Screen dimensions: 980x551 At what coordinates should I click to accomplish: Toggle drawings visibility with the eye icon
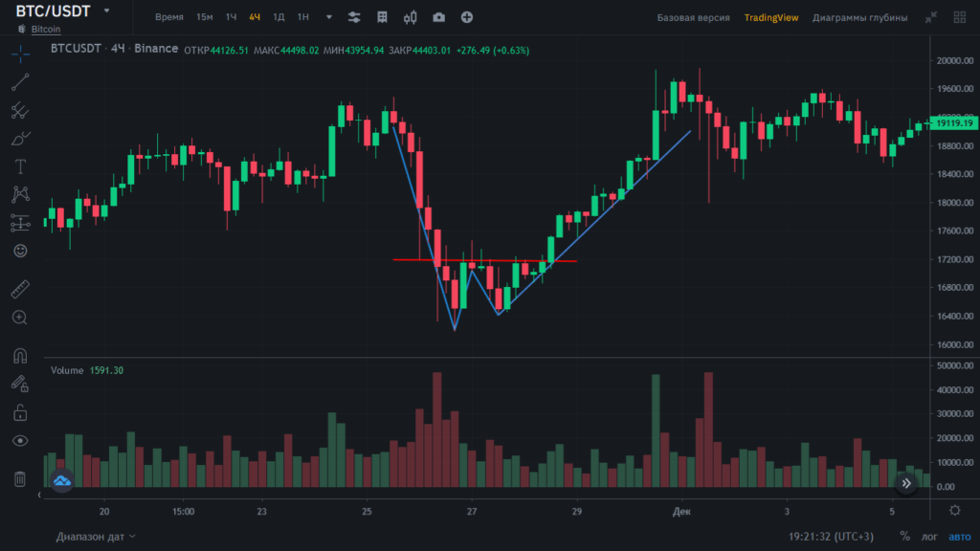[20, 441]
